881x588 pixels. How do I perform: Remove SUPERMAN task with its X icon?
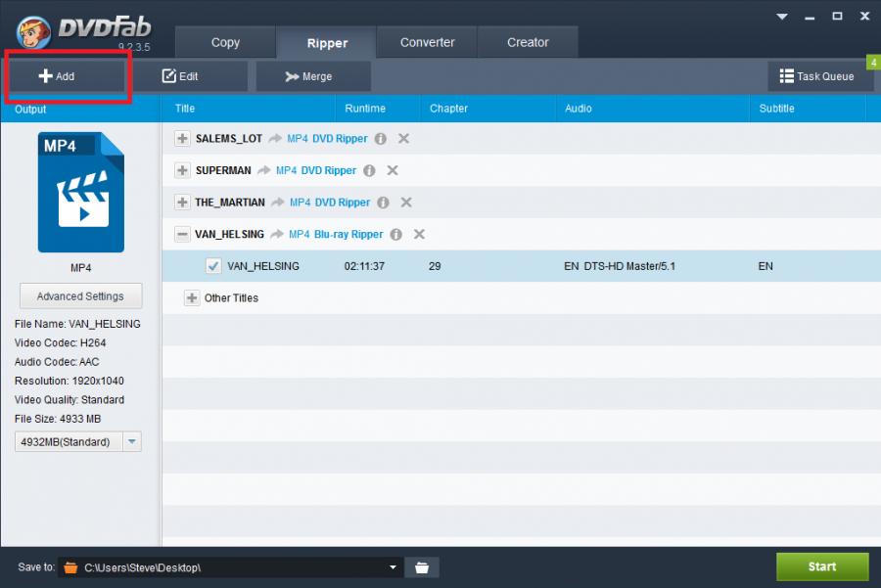[393, 170]
